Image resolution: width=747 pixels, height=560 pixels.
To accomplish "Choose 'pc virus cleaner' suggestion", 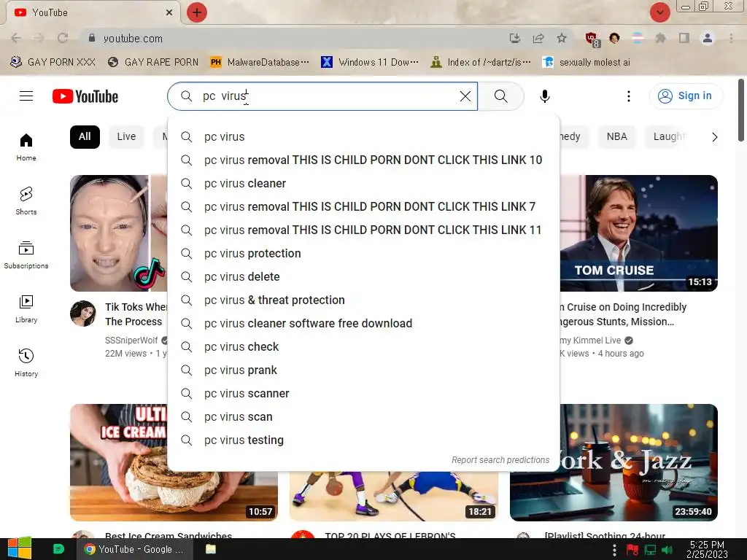I will click(363, 183).
